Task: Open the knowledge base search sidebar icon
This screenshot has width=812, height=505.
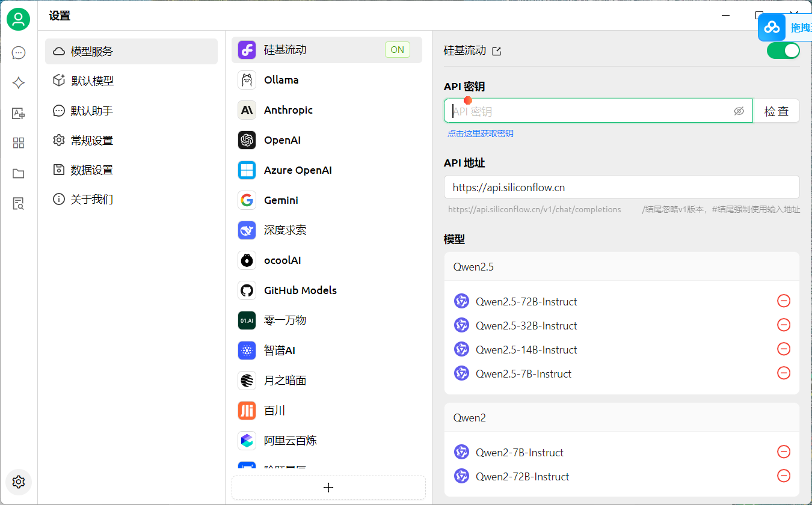Action: 19,203
